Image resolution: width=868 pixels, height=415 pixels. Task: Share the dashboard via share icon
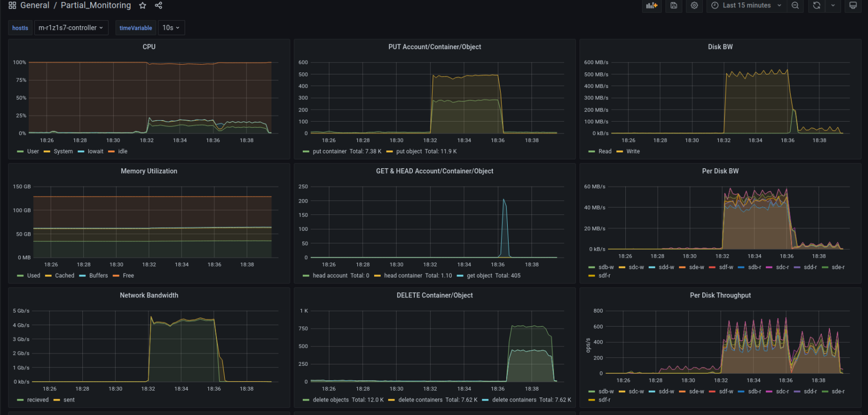[158, 5]
